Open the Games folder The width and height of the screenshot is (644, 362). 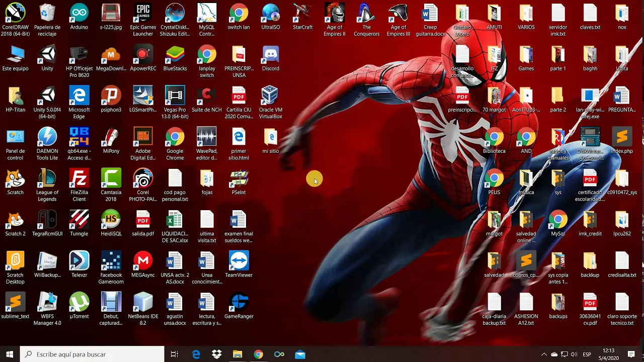pyautogui.click(x=526, y=58)
